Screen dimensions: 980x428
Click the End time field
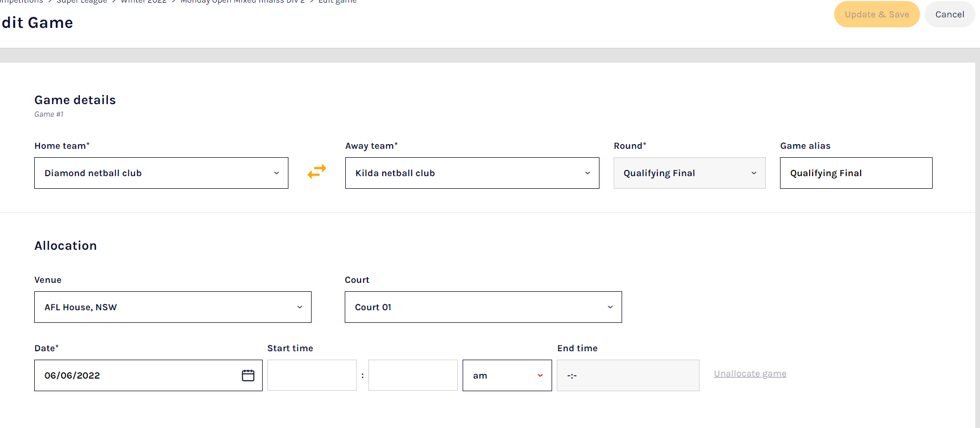627,375
